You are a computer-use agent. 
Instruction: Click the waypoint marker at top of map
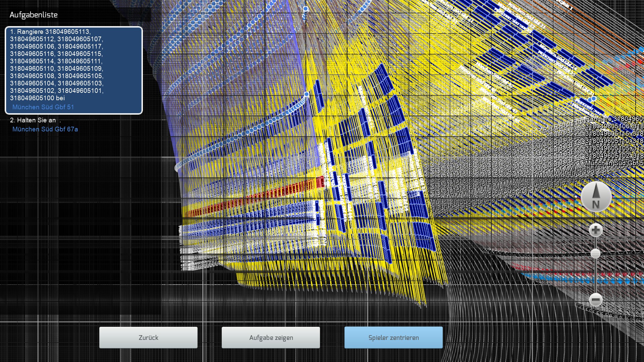pos(306,9)
